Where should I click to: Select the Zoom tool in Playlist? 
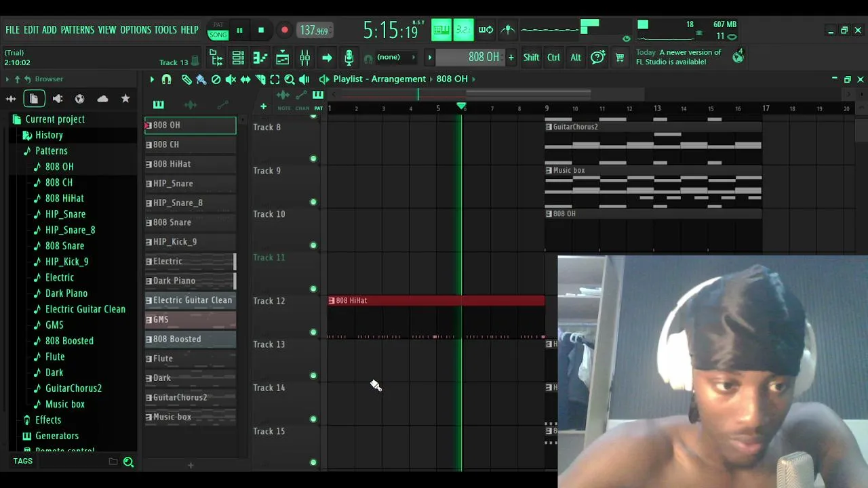(290, 79)
